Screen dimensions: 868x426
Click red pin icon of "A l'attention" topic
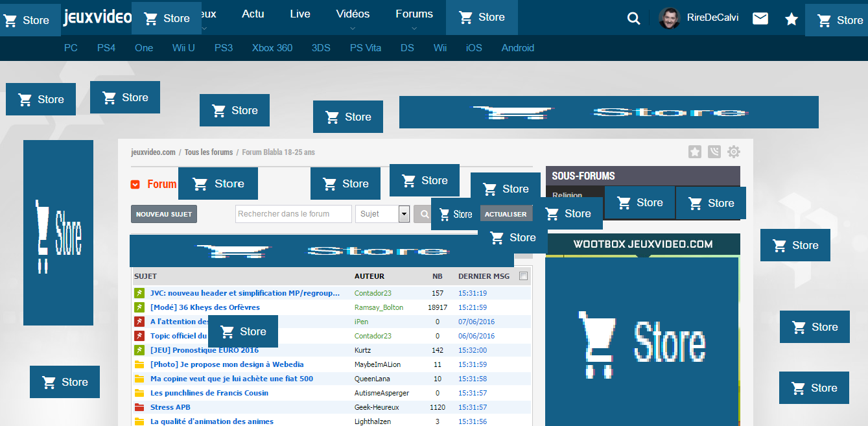click(139, 322)
